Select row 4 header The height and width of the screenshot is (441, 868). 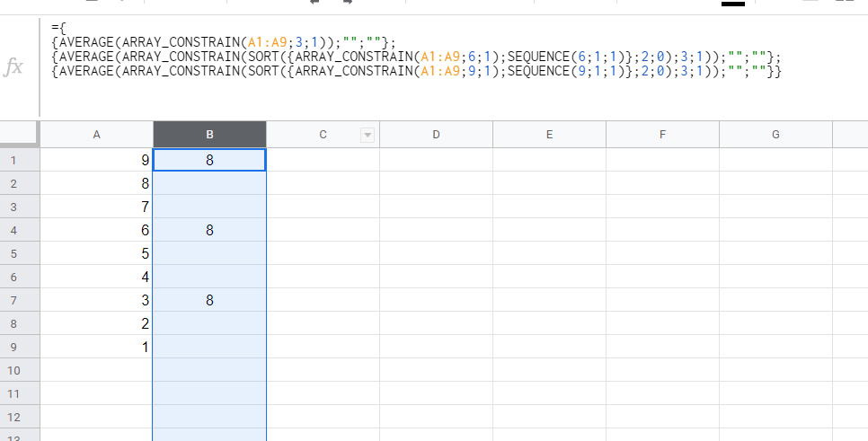pyautogui.click(x=20, y=230)
